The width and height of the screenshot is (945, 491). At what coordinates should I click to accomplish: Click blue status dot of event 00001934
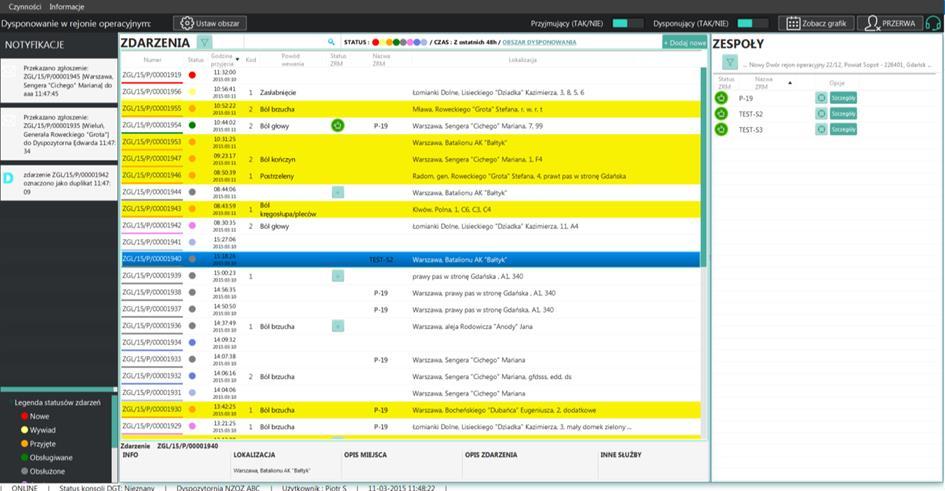tap(192, 342)
